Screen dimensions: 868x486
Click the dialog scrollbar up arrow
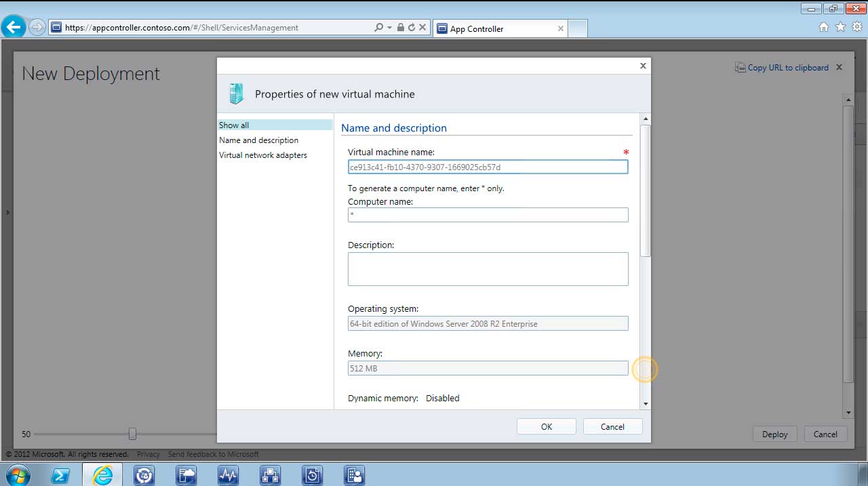[646, 119]
